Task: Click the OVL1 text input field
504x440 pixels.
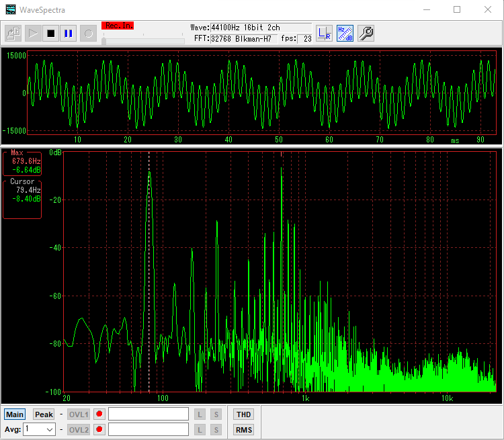Action: (149, 414)
